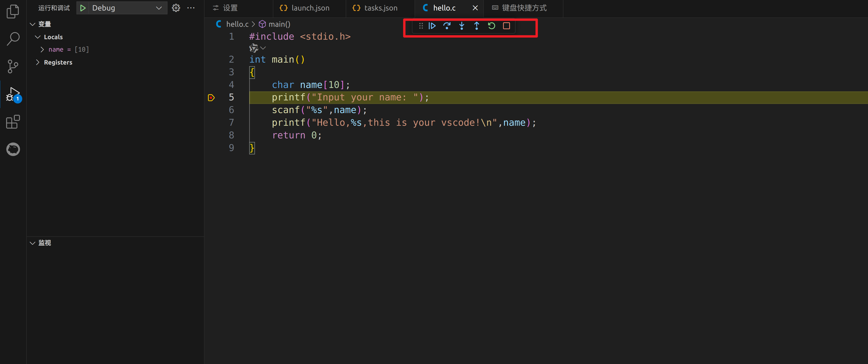The height and width of the screenshot is (364, 868).
Task: Stop the debug session
Action: coord(506,26)
